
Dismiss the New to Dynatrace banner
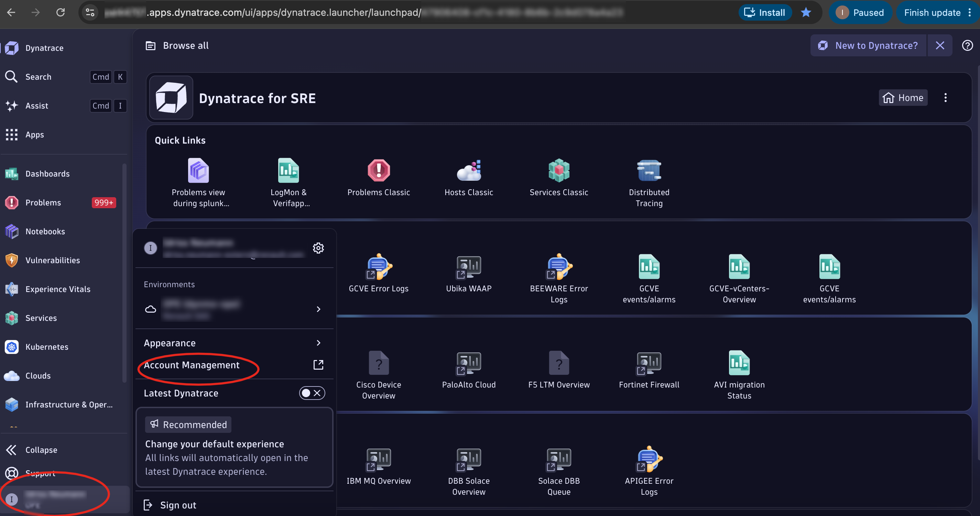940,46
